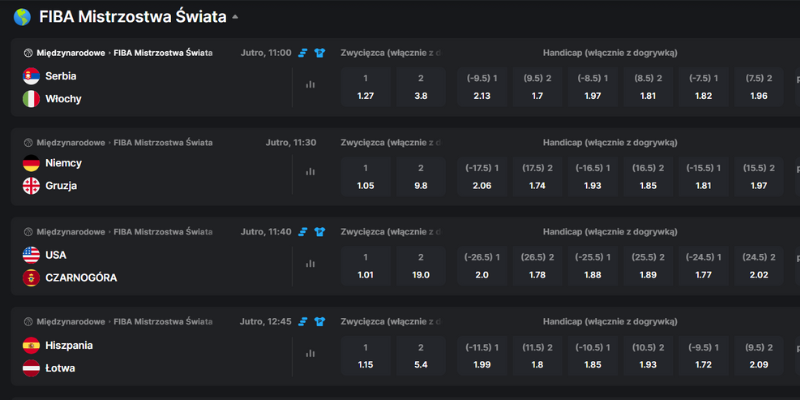Open statistics icon for Serbia vs Włochy

coord(310,85)
